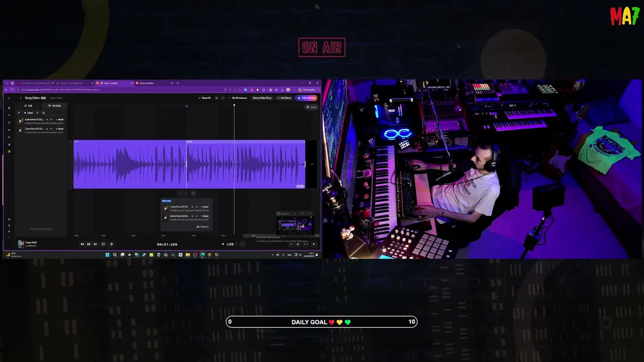Viewport: 644px width, 362px height.
Task: Undo the last edit
Action: pyautogui.click(x=217, y=98)
